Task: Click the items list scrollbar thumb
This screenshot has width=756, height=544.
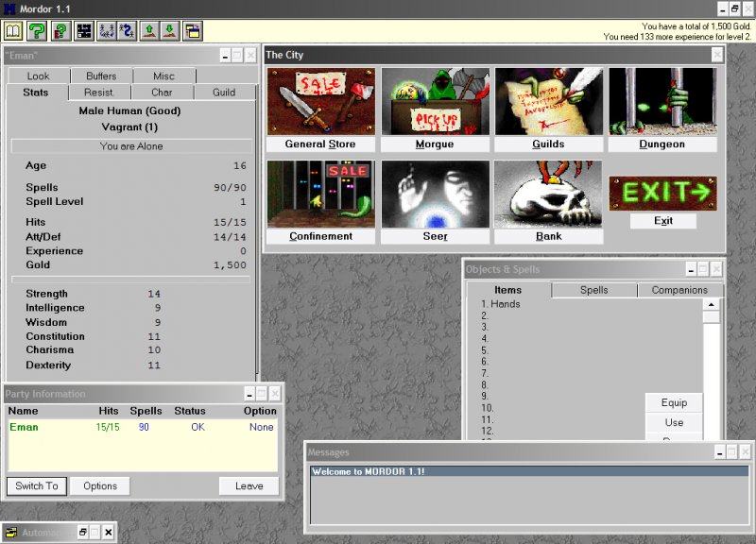Action: [712, 317]
